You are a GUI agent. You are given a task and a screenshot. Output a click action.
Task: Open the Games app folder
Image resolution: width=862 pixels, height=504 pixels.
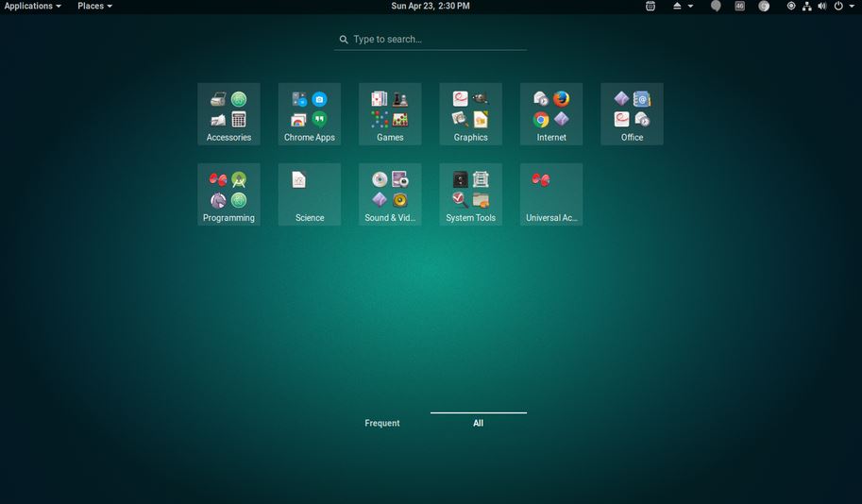pyautogui.click(x=390, y=114)
